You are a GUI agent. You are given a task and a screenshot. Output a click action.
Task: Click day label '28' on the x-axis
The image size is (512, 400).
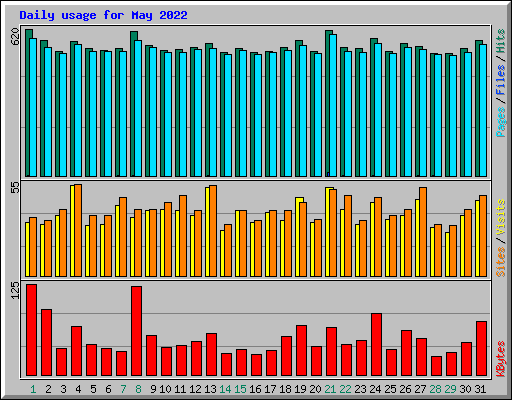(x=435, y=389)
